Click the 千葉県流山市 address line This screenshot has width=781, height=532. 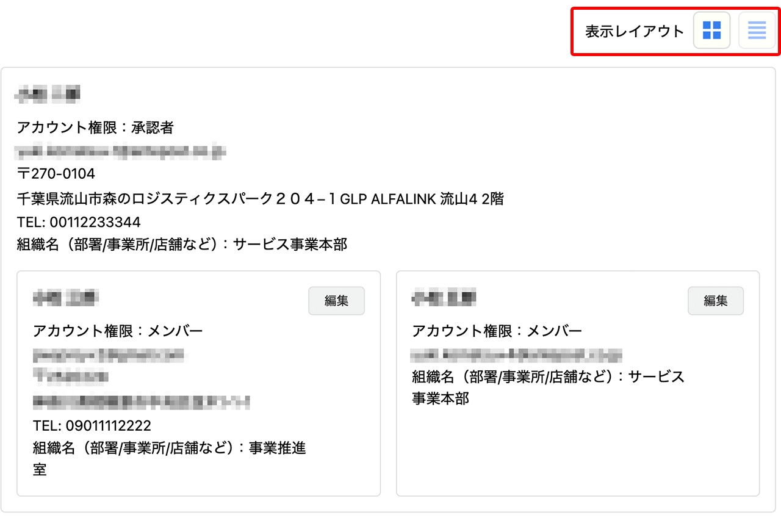coord(260,198)
